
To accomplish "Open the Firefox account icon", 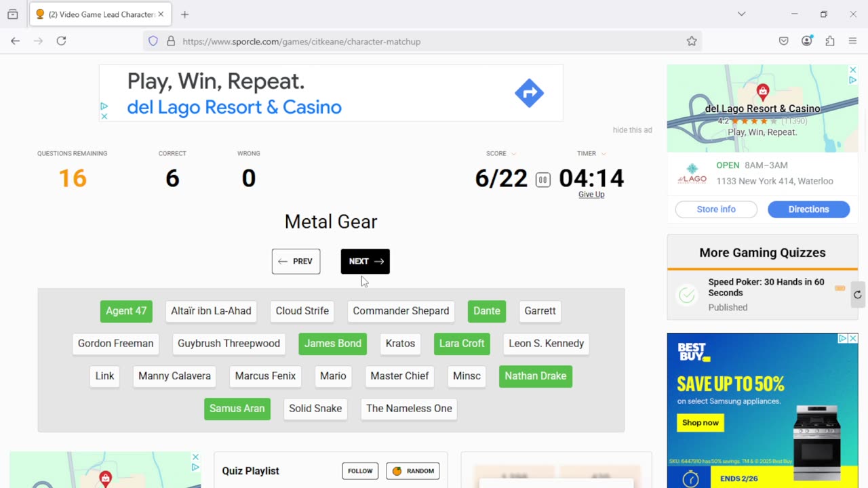I will 807,41.
